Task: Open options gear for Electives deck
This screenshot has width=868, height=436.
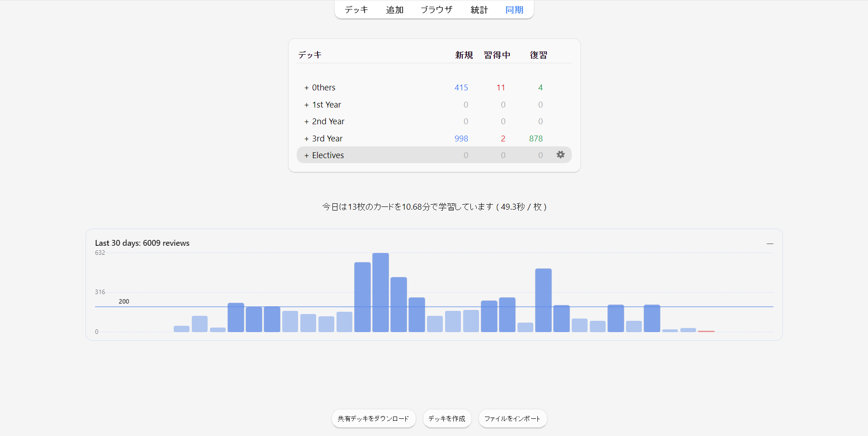Action: point(560,155)
